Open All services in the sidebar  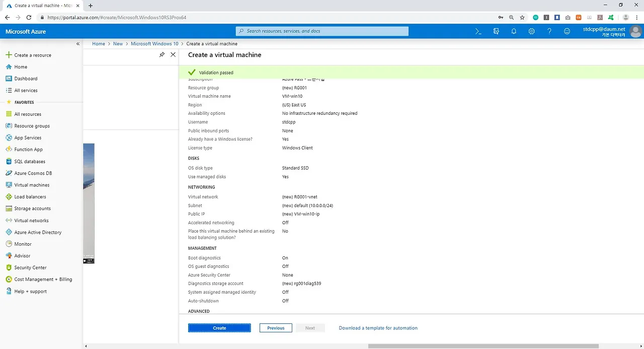tap(26, 91)
